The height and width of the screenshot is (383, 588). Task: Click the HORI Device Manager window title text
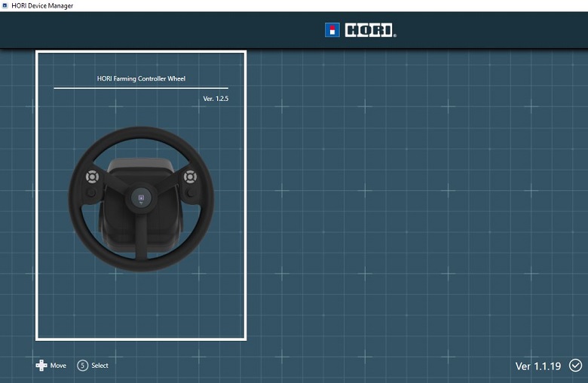tap(42, 5)
